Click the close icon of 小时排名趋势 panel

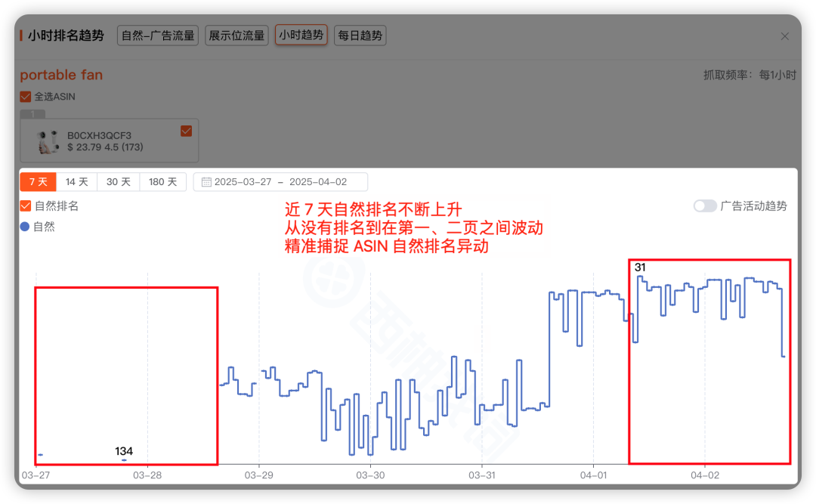tap(784, 36)
